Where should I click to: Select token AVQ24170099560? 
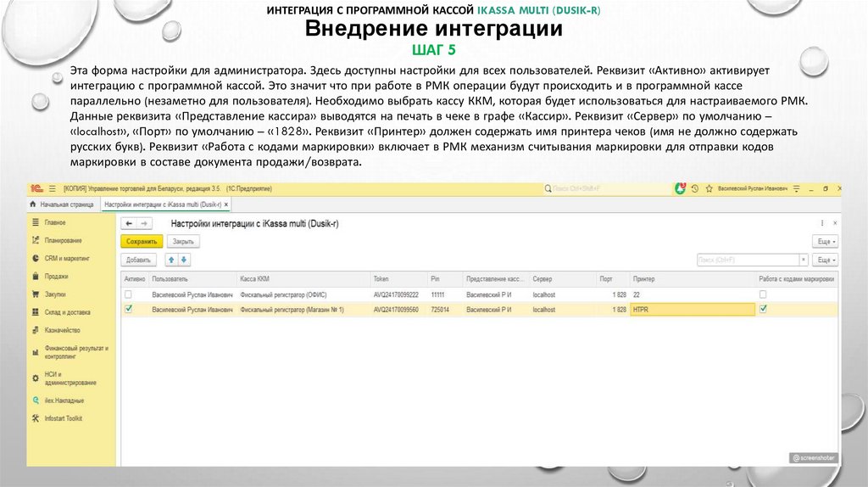[x=397, y=309]
